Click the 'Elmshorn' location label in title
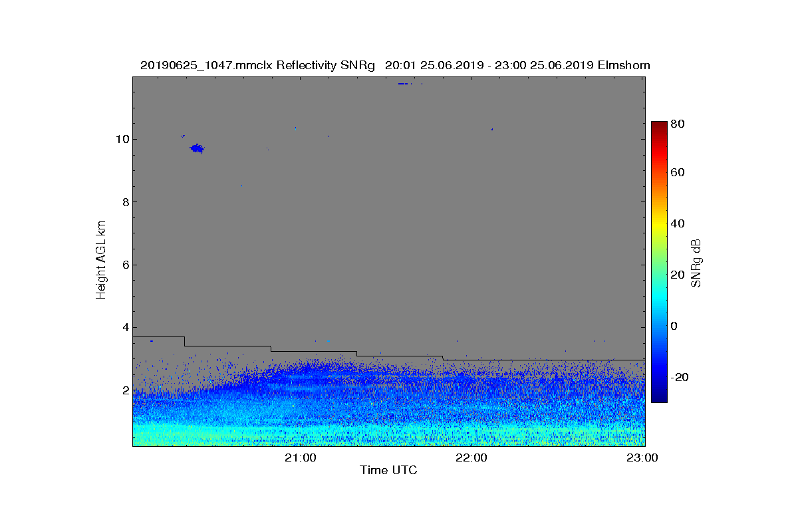Image resolution: width=798 pixels, height=532 pixels. [x=623, y=65]
